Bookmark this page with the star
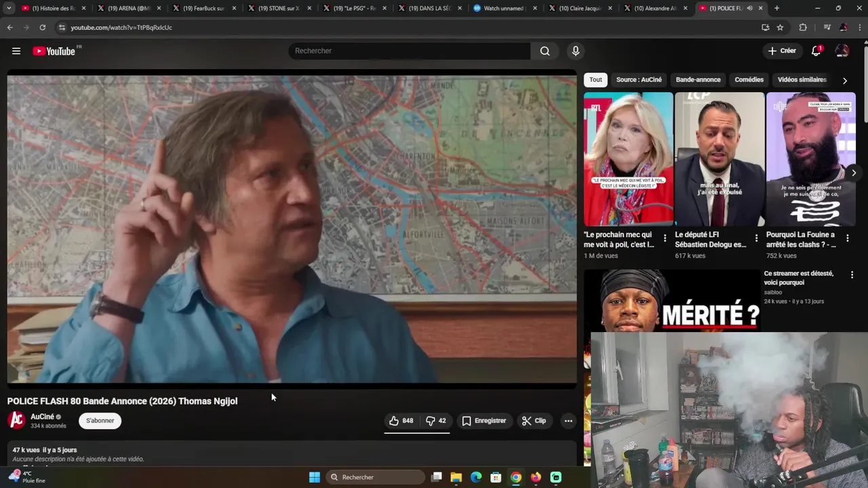 (780, 27)
